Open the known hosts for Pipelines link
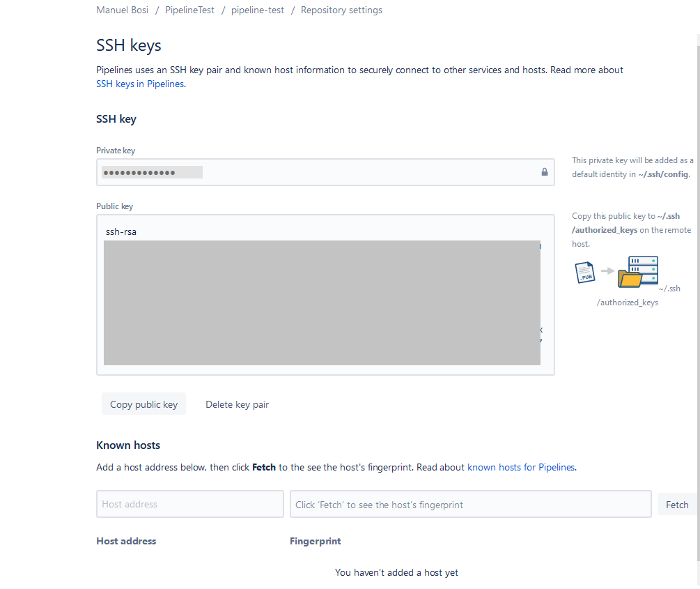 tap(521, 467)
